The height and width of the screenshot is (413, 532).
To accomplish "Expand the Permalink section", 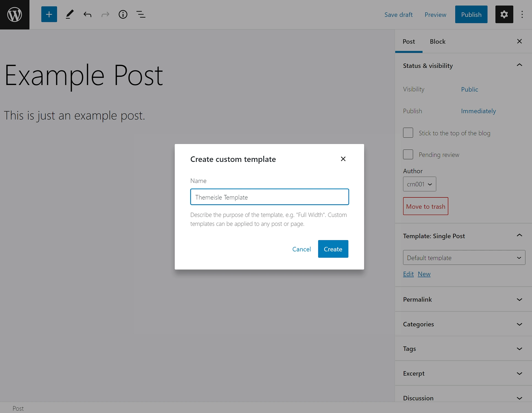I will 463,299.
